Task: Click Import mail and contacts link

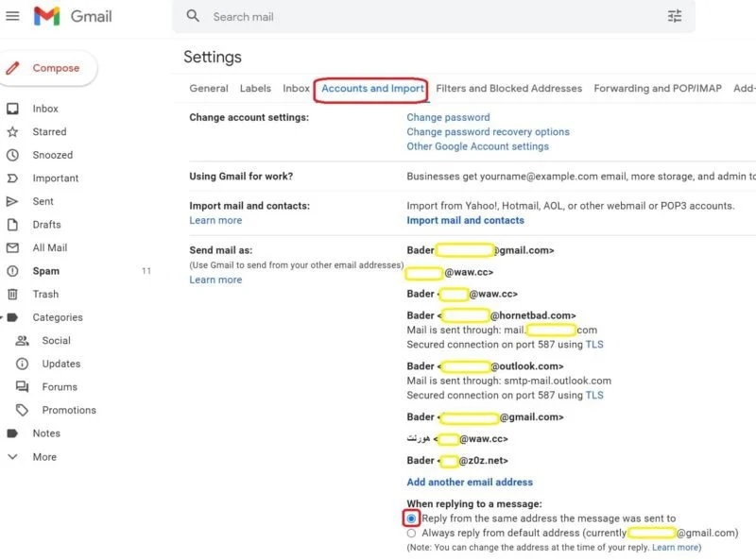Action: coord(465,220)
